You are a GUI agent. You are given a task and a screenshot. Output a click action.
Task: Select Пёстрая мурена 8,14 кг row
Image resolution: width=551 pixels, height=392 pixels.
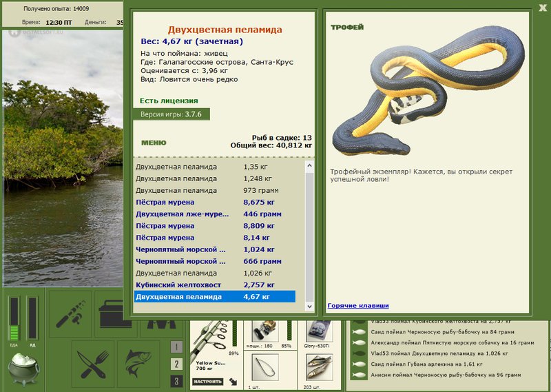[x=214, y=238]
